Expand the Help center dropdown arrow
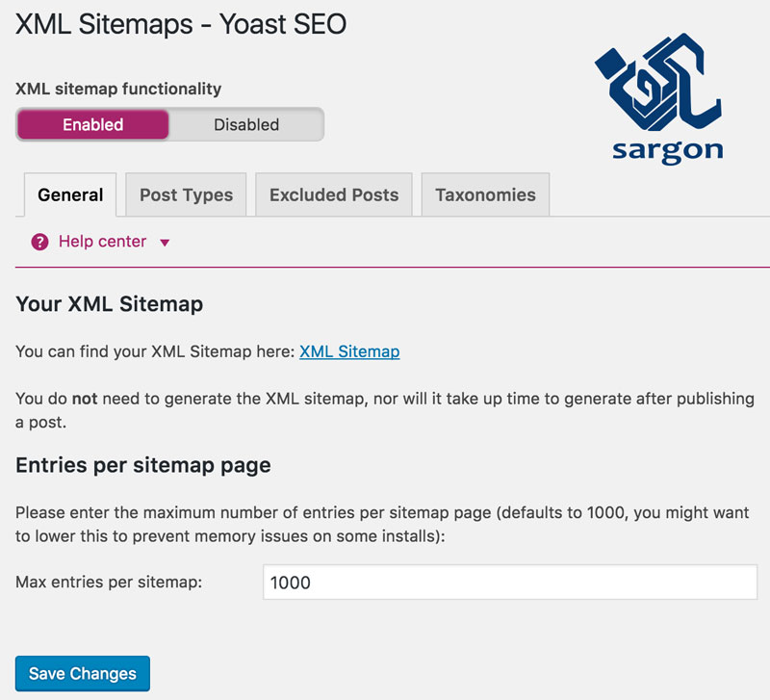 point(165,243)
